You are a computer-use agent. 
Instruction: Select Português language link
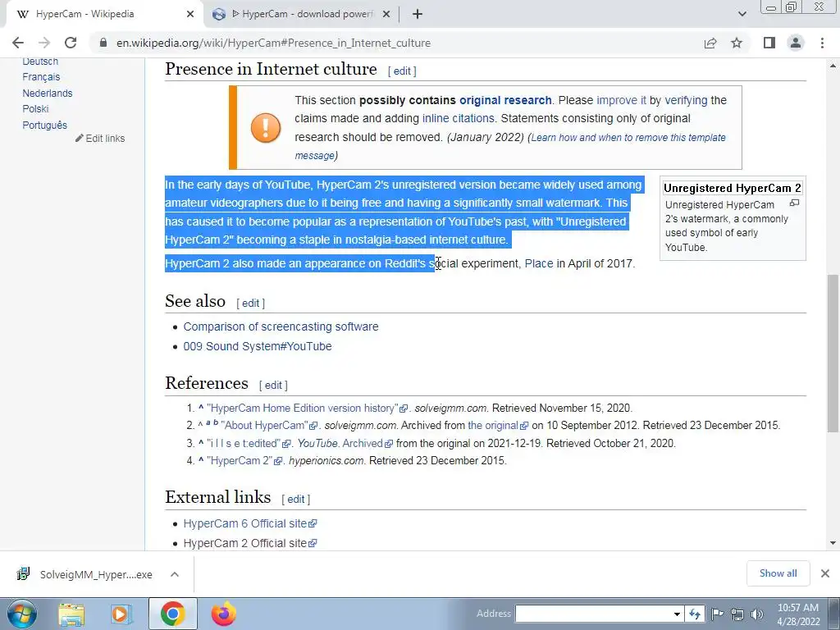click(x=44, y=126)
